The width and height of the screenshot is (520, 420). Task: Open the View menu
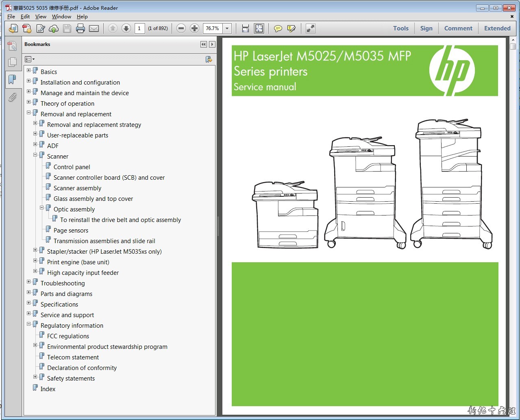click(x=41, y=17)
